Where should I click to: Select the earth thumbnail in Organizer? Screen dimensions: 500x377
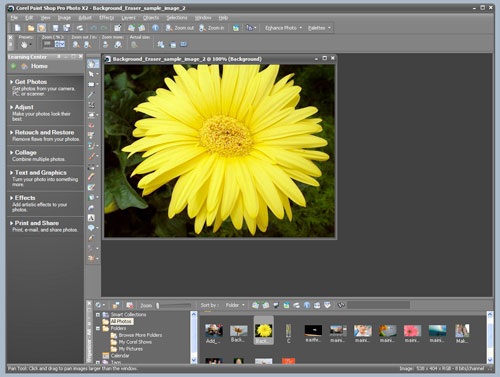(x=313, y=330)
